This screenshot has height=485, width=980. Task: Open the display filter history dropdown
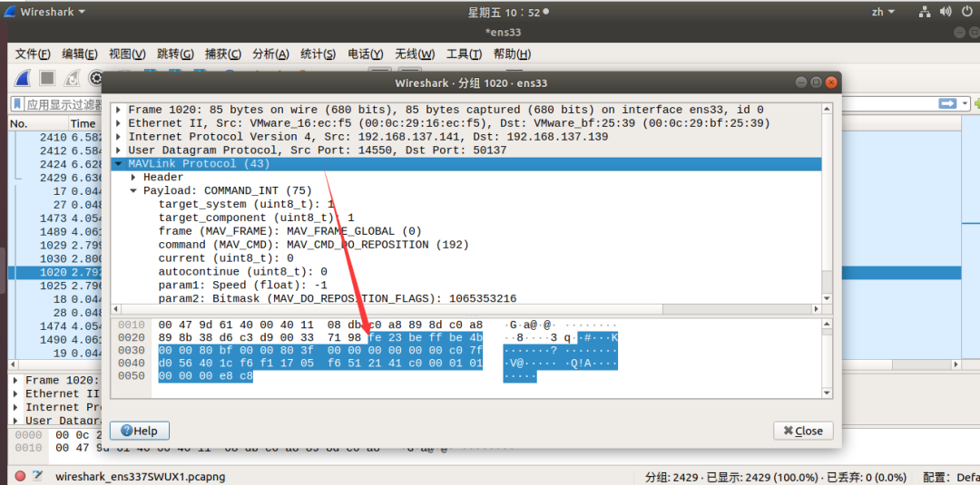tap(965, 103)
